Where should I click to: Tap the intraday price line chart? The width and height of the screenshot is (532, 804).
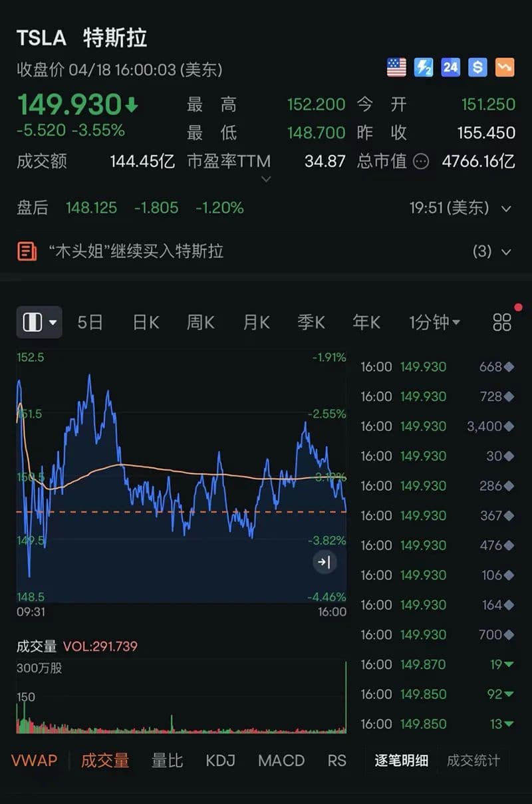click(181, 476)
